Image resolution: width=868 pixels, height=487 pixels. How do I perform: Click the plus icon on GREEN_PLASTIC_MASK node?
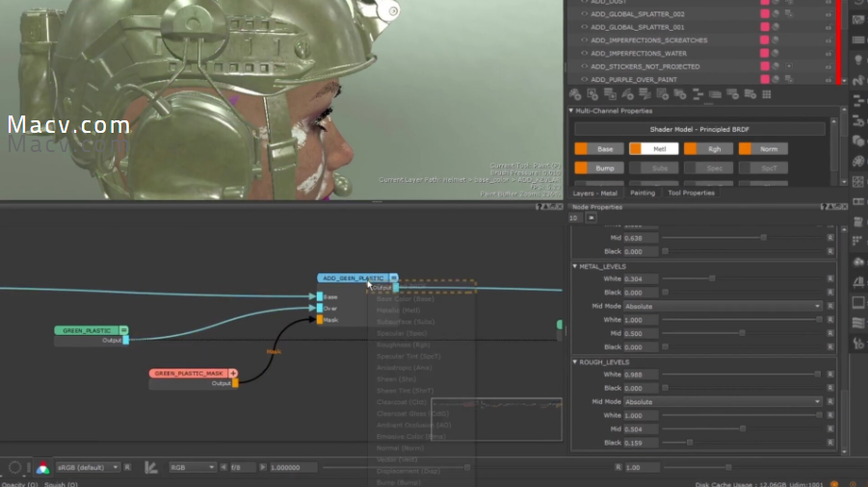tap(232, 372)
